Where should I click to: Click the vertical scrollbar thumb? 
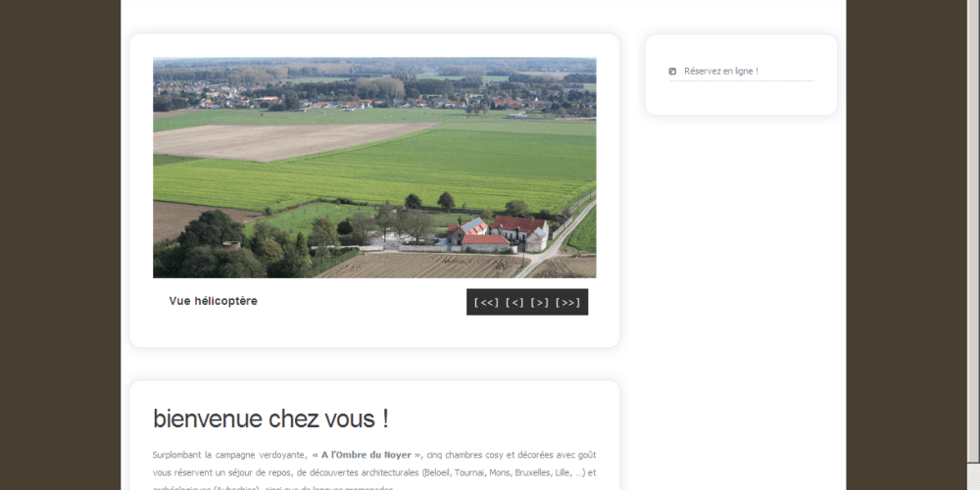[973, 231]
